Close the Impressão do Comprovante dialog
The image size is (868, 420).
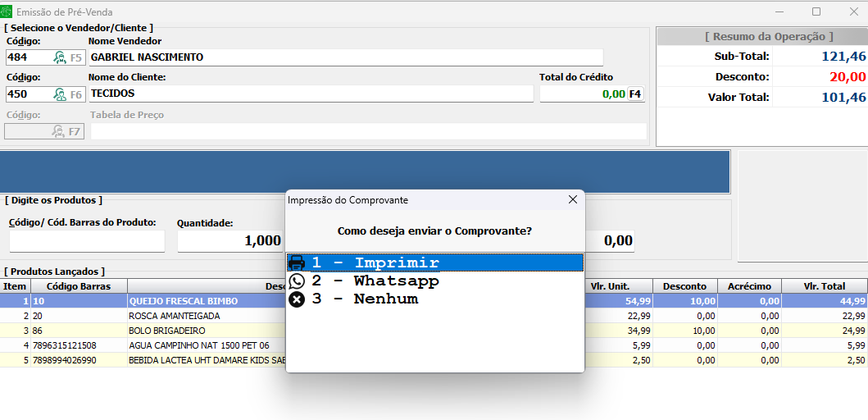coord(573,199)
